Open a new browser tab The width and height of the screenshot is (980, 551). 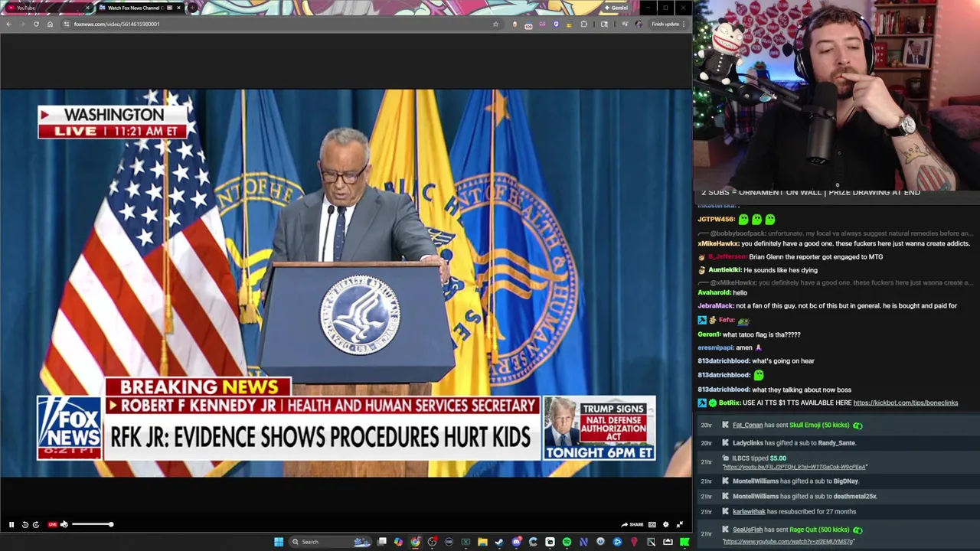pos(192,8)
